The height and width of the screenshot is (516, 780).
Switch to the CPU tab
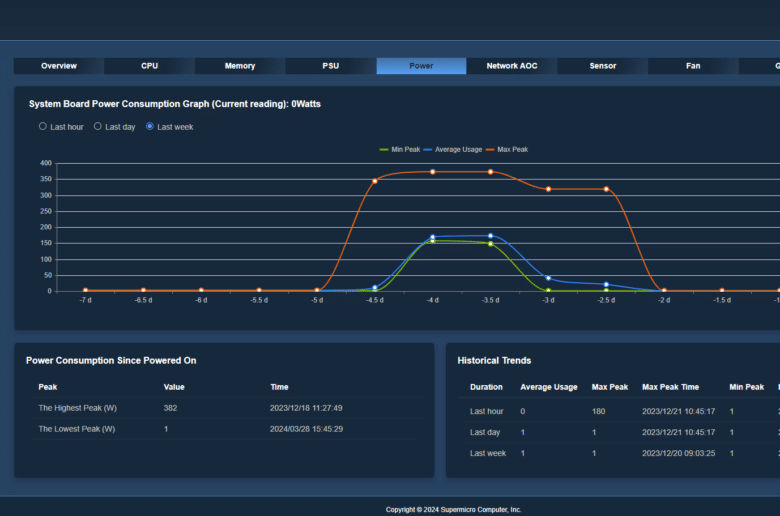(x=149, y=66)
